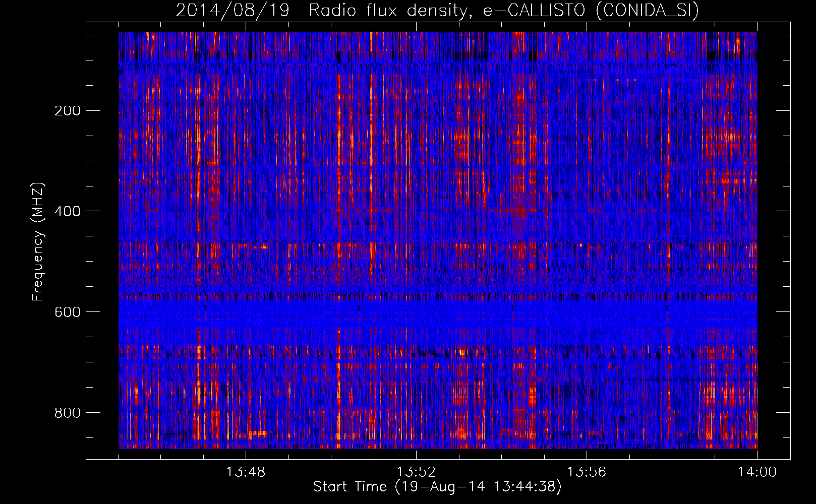Screen dimensions: 816x504
Task: Click the 13:48 time tick label
Action: click(x=246, y=472)
